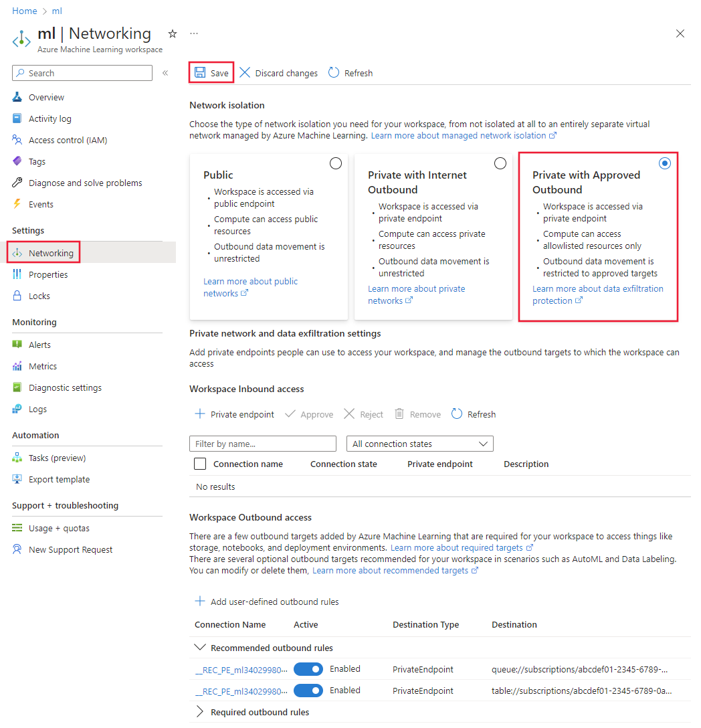The image size is (701, 728).
Task: Select Private with Approved Outbound radio button
Action: click(x=665, y=163)
